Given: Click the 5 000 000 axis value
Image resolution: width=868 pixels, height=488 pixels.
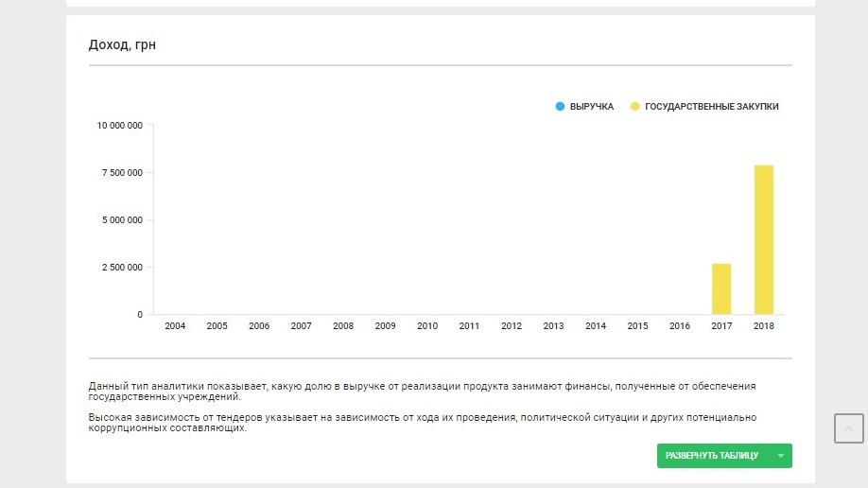Looking at the screenshot, I should coord(123,219).
